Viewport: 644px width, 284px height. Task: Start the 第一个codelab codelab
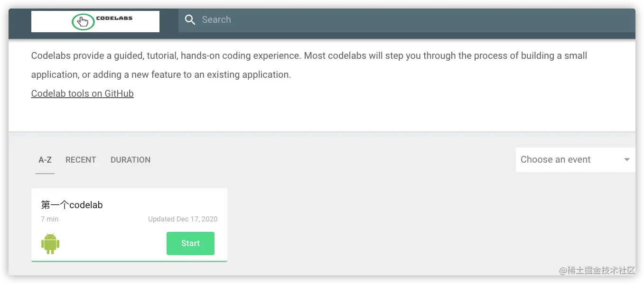[x=190, y=243]
